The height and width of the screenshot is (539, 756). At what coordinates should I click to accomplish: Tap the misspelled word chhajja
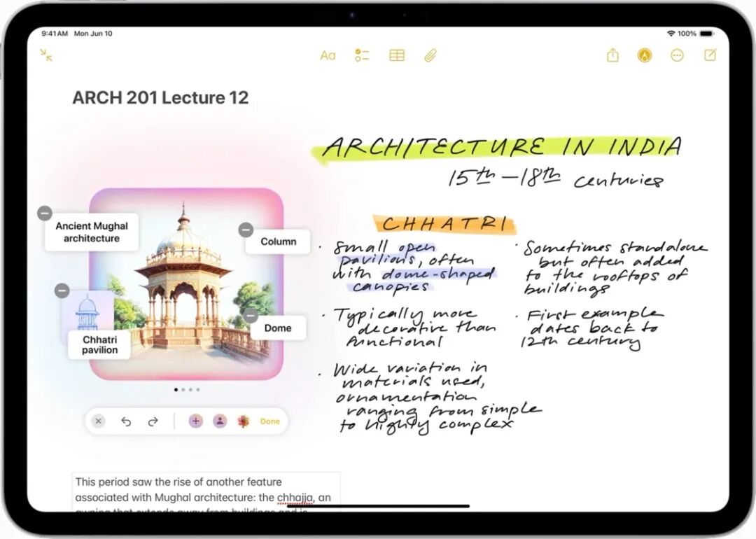295,498
